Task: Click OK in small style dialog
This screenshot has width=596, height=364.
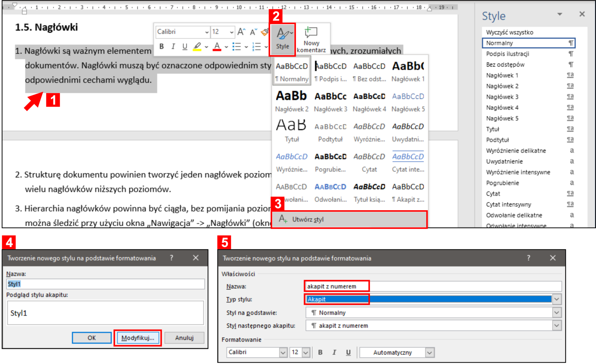Action: point(92,338)
